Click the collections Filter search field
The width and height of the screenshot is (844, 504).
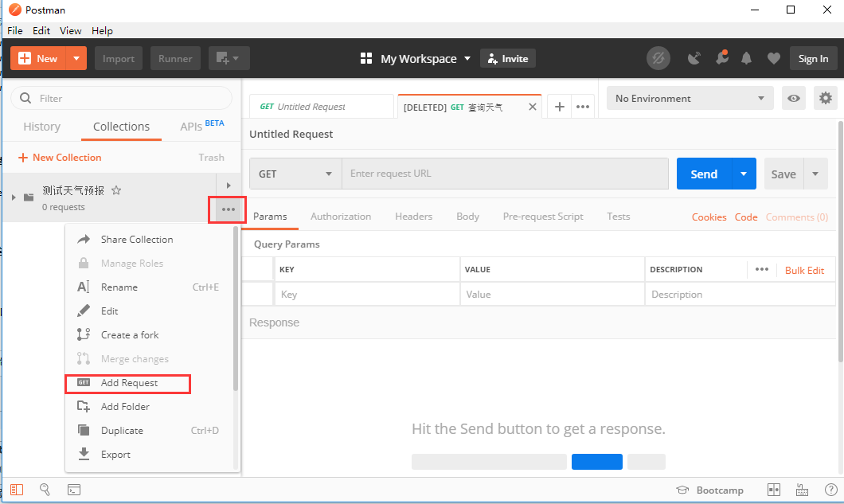point(122,98)
